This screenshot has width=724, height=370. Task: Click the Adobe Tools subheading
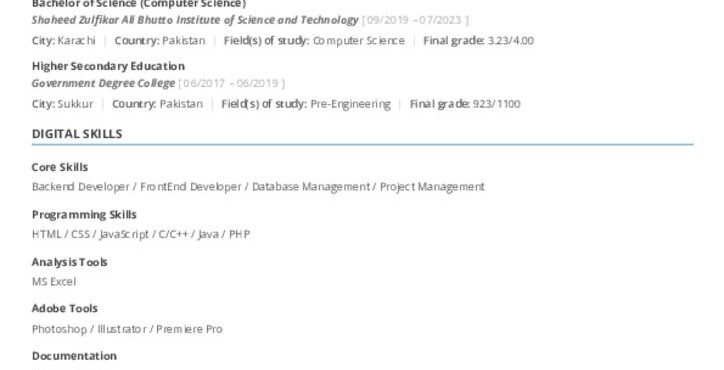[x=65, y=309]
